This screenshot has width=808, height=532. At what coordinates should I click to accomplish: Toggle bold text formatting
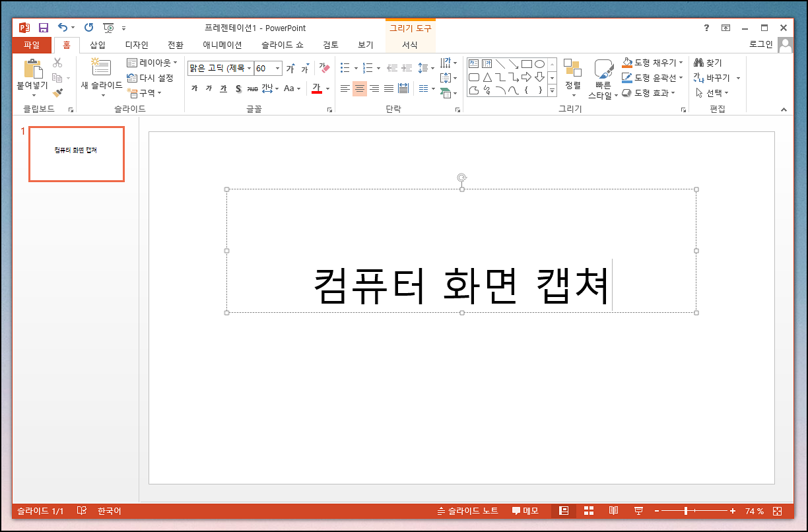(194, 88)
